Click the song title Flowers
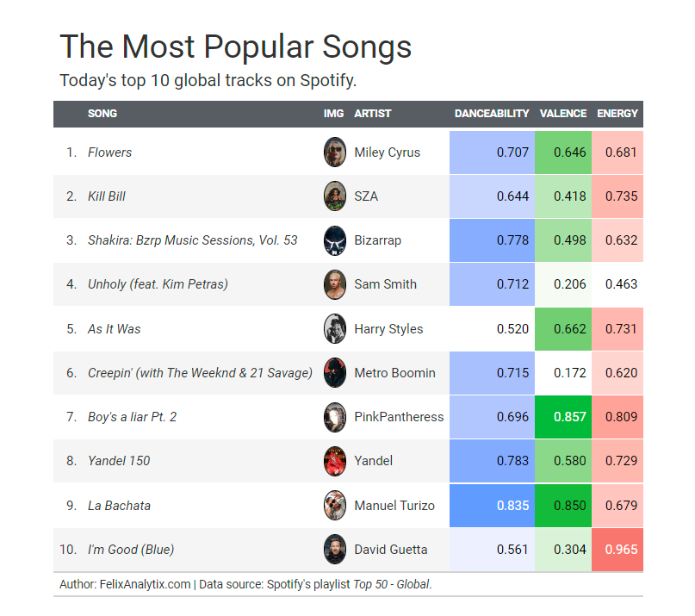The height and width of the screenshot is (616, 695). (x=110, y=152)
